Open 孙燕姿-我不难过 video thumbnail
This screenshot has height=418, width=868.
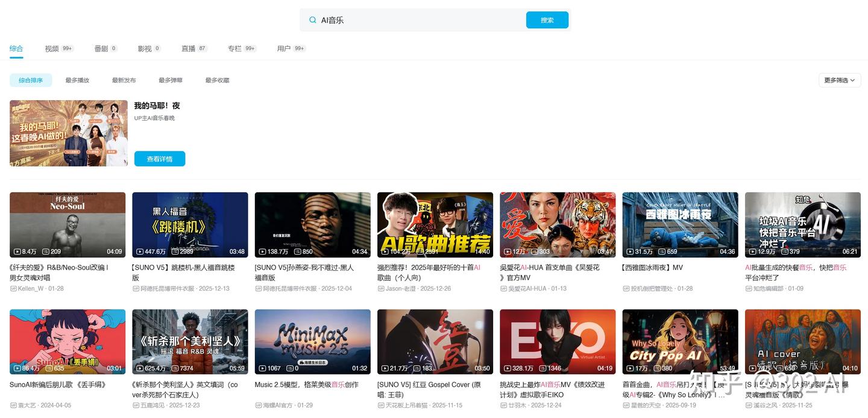tap(313, 225)
